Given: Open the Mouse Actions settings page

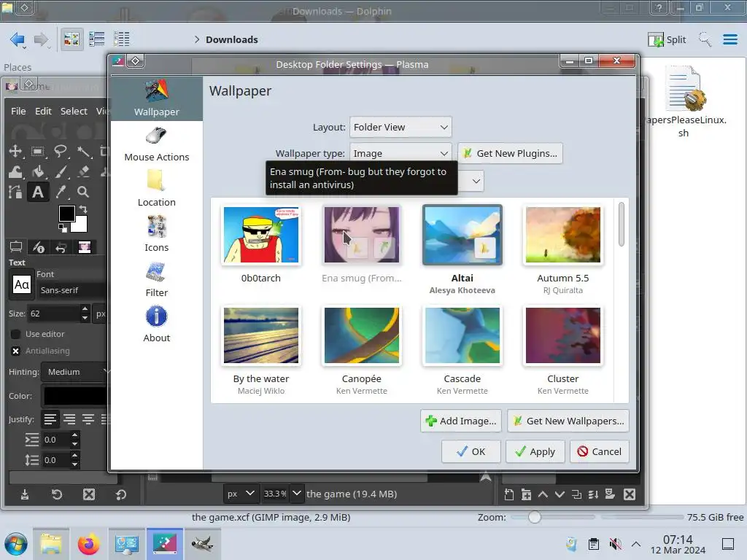Looking at the screenshot, I should pos(156,145).
